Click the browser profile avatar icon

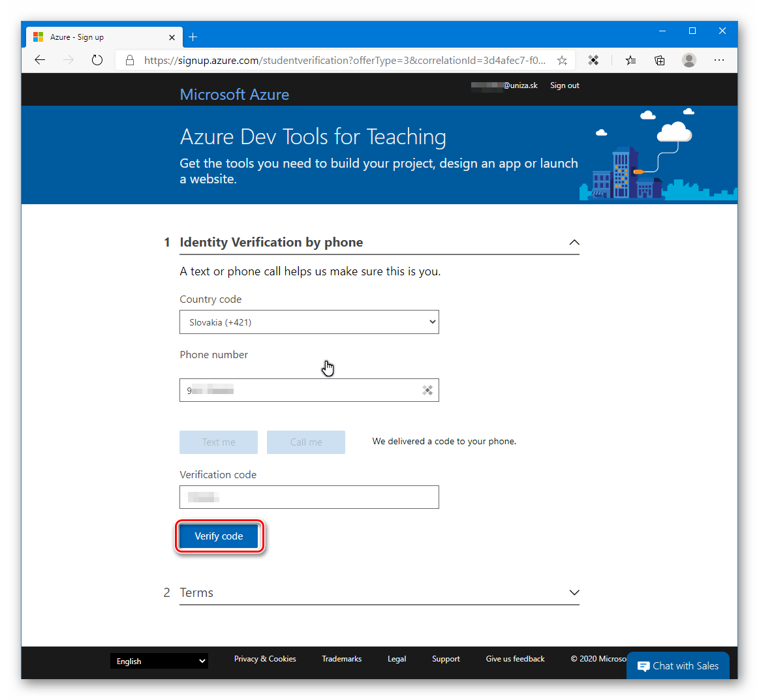pos(689,59)
